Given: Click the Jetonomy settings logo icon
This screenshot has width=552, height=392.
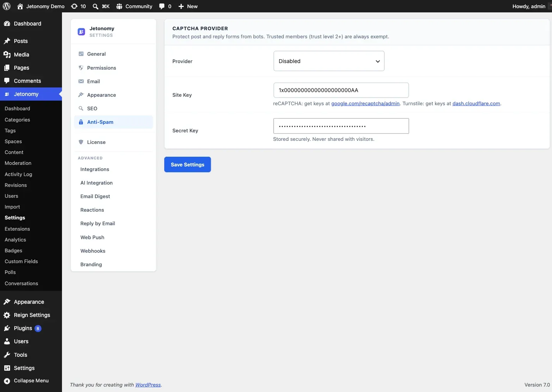Looking at the screenshot, I should (x=81, y=32).
